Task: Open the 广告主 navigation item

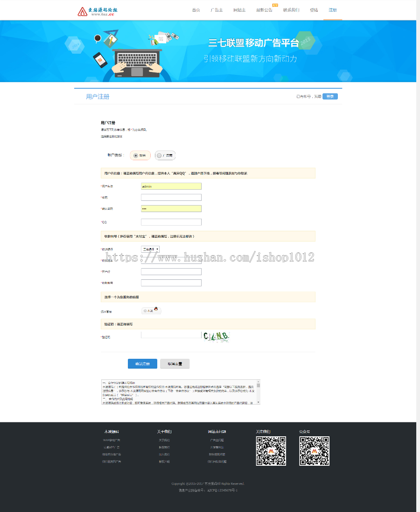Action: (217, 10)
